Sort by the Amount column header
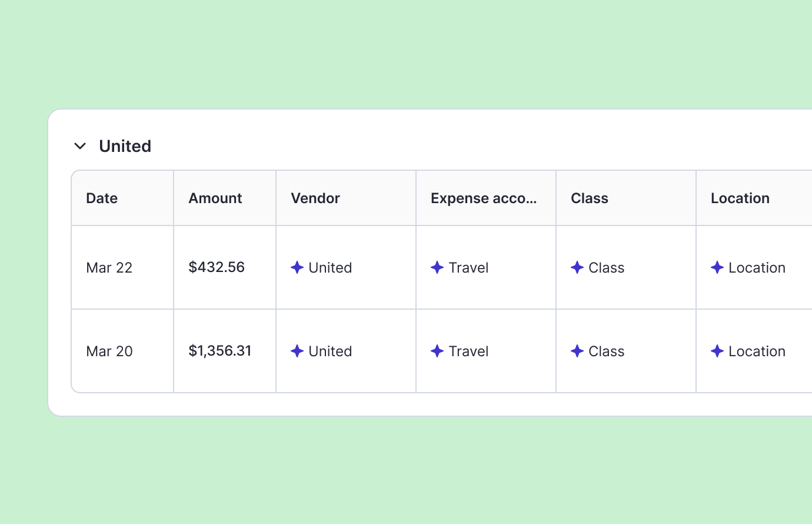 (x=215, y=198)
